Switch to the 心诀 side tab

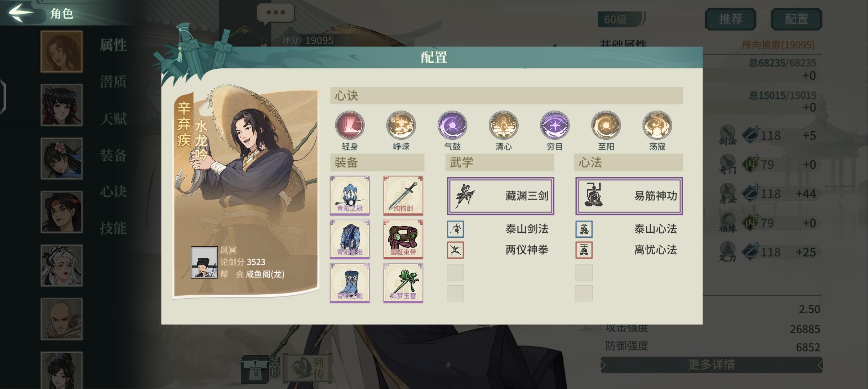coord(113,191)
